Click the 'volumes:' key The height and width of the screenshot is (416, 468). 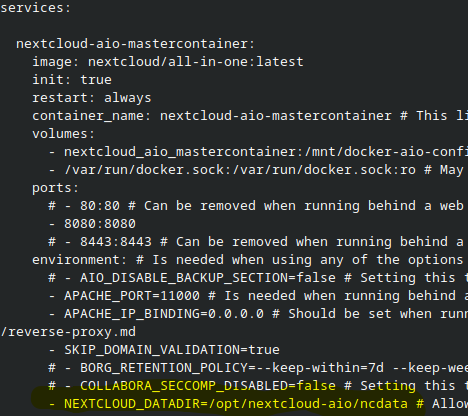tap(64, 134)
